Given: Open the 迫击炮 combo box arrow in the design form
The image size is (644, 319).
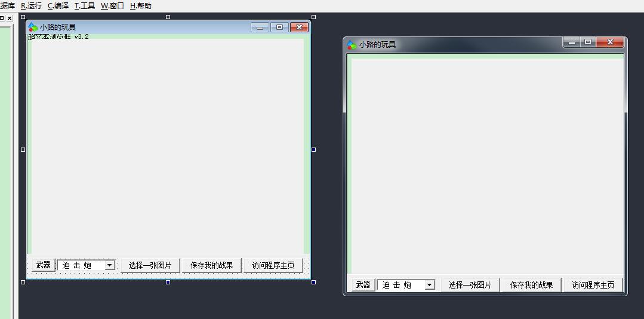Looking at the screenshot, I should pos(110,265).
